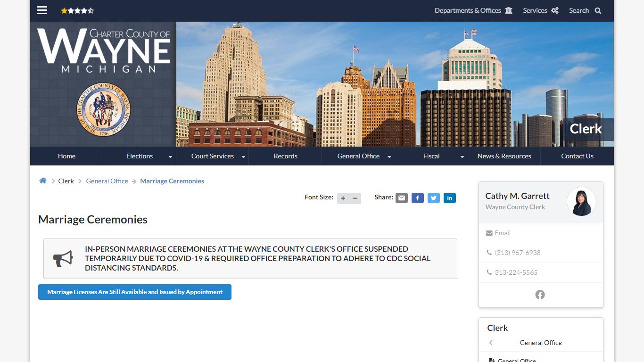Open the General Office nav item
This screenshot has height=362, width=644.
point(358,156)
